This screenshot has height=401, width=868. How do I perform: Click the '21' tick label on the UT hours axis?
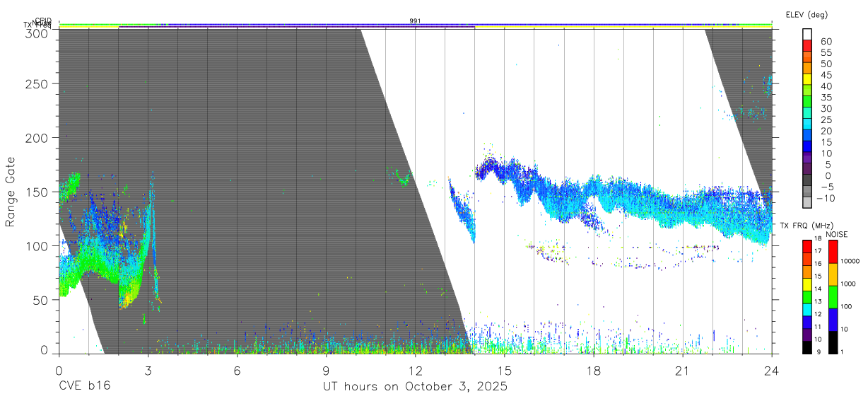tap(682, 370)
